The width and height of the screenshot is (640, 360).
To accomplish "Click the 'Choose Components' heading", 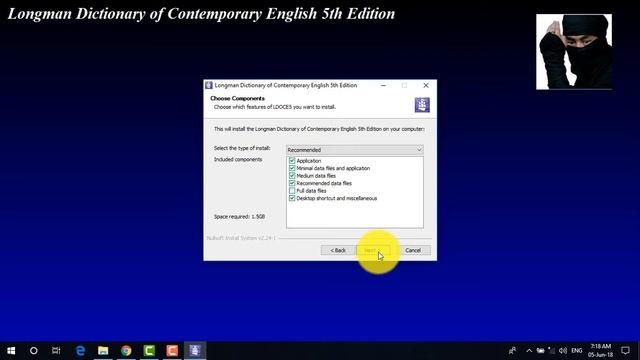I will coord(238,98).
